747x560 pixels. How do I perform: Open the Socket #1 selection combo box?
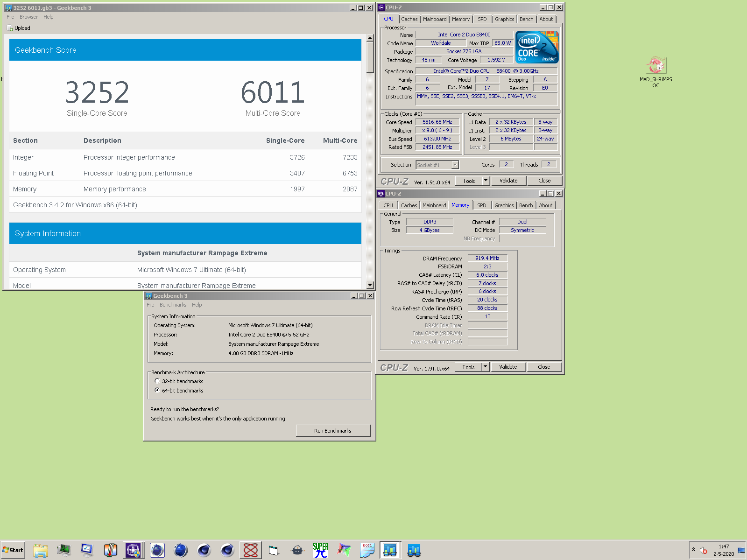coord(437,165)
